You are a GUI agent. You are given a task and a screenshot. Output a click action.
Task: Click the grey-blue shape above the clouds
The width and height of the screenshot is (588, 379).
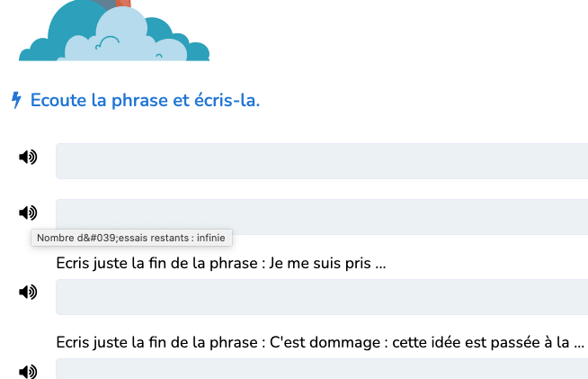pos(105,4)
